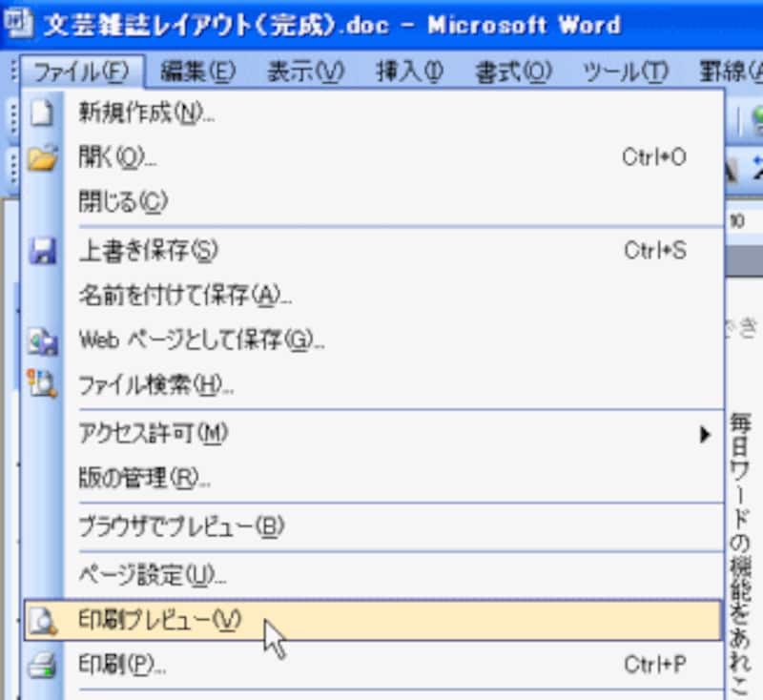Click the New Document icon beside 新規作成
763x700 pixels.
(40, 112)
